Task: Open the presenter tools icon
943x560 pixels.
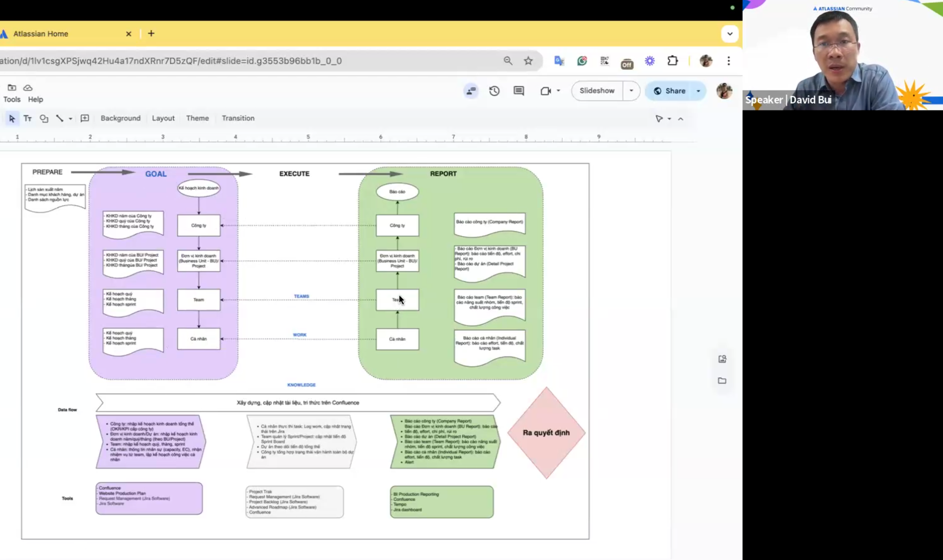Action: pos(471,91)
